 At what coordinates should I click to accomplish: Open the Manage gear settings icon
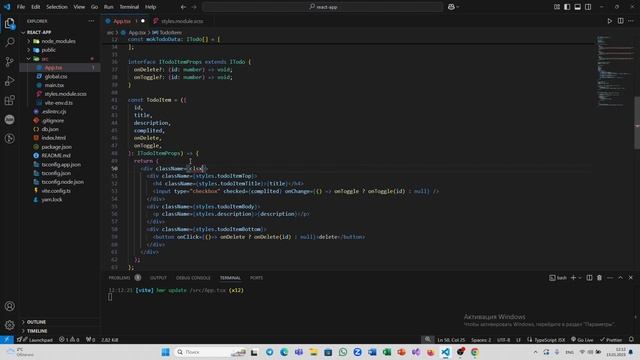coord(9,325)
